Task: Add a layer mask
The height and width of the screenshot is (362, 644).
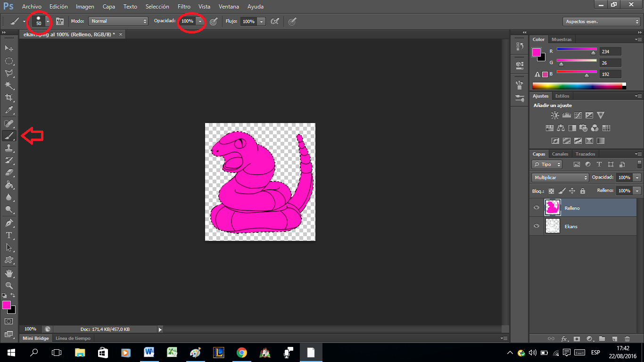Action: [x=577, y=338]
